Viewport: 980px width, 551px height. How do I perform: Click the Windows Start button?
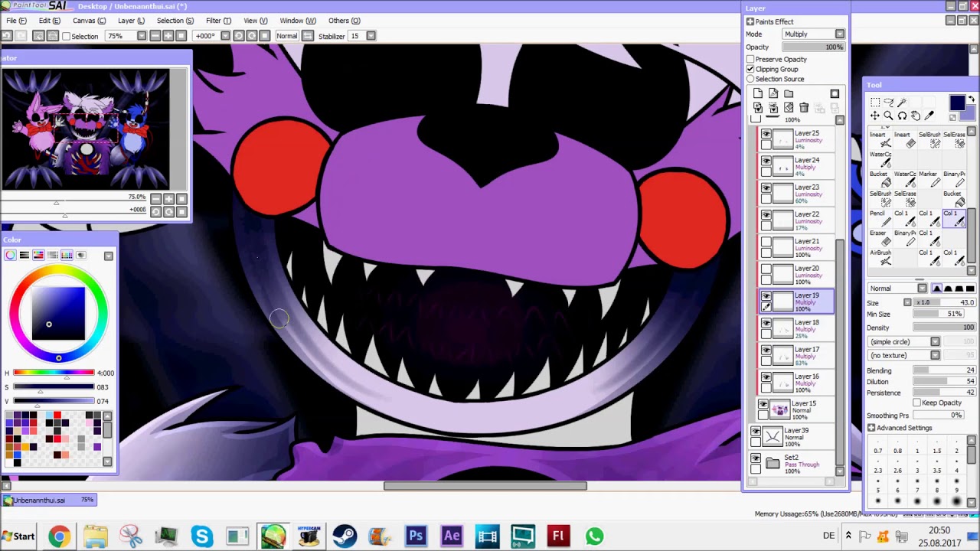18,536
